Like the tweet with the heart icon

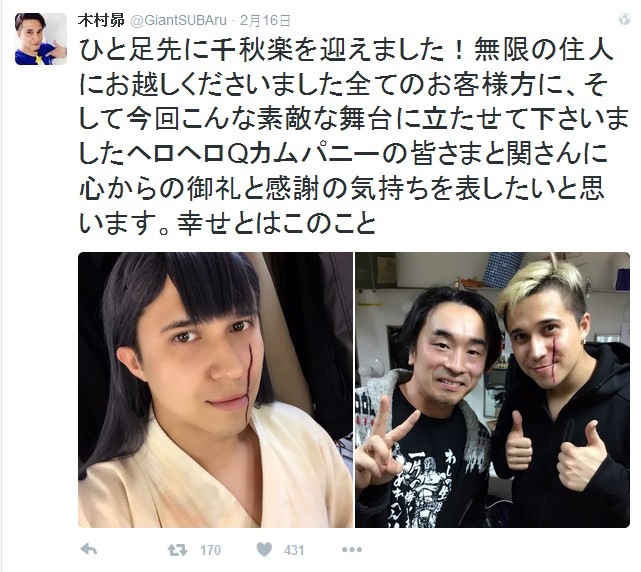point(264,550)
